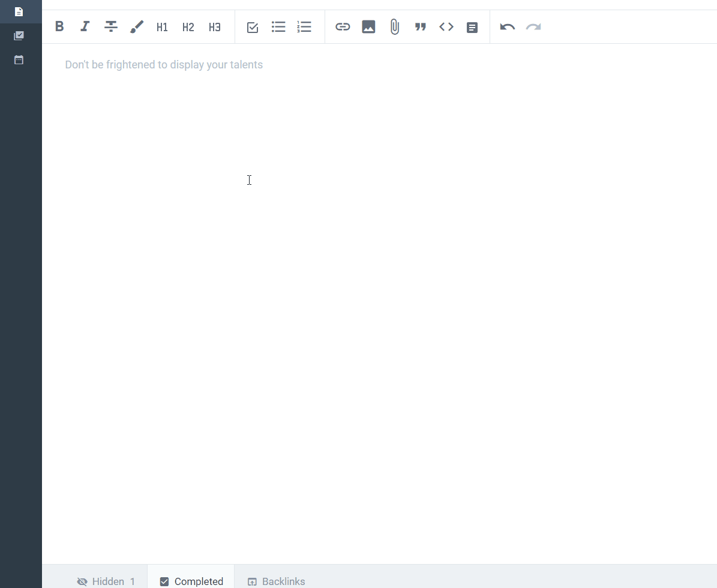Attach a file with paperclip icon
This screenshot has height=588, width=717.
click(x=395, y=27)
